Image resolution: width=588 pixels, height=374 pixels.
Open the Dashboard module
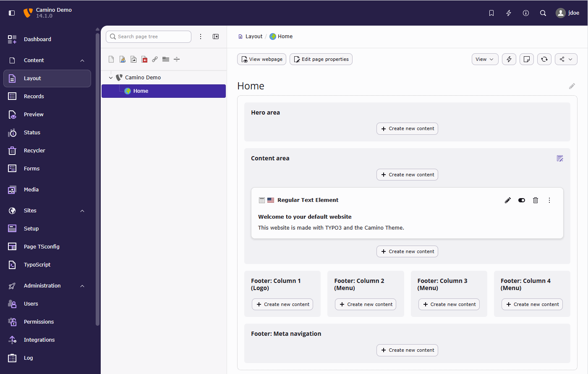(x=37, y=39)
